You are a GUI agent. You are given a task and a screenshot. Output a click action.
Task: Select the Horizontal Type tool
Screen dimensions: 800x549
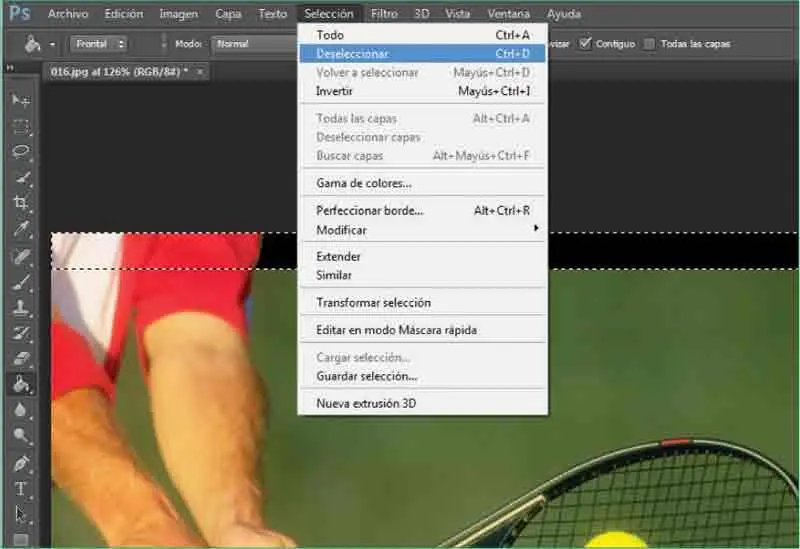tap(20, 489)
